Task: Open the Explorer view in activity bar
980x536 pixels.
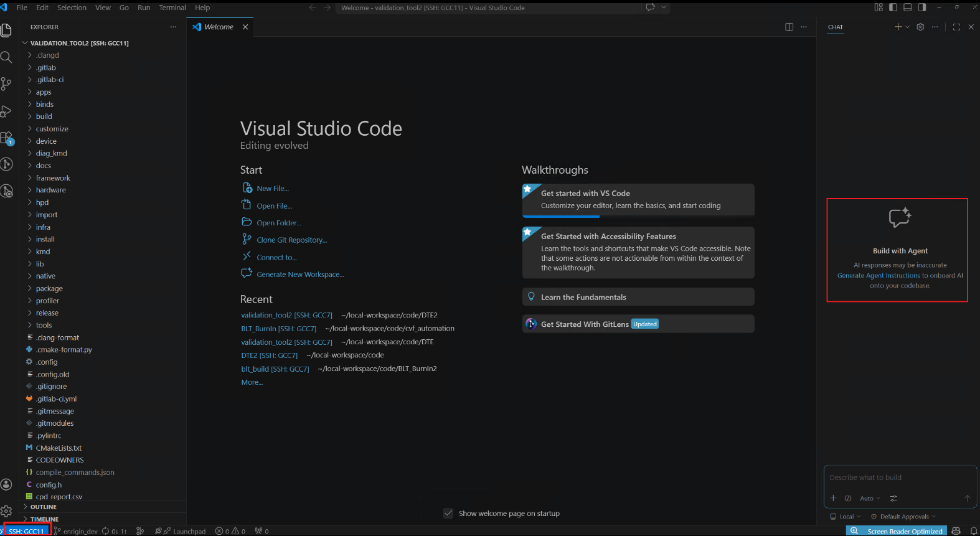Action: [x=6, y=31]
